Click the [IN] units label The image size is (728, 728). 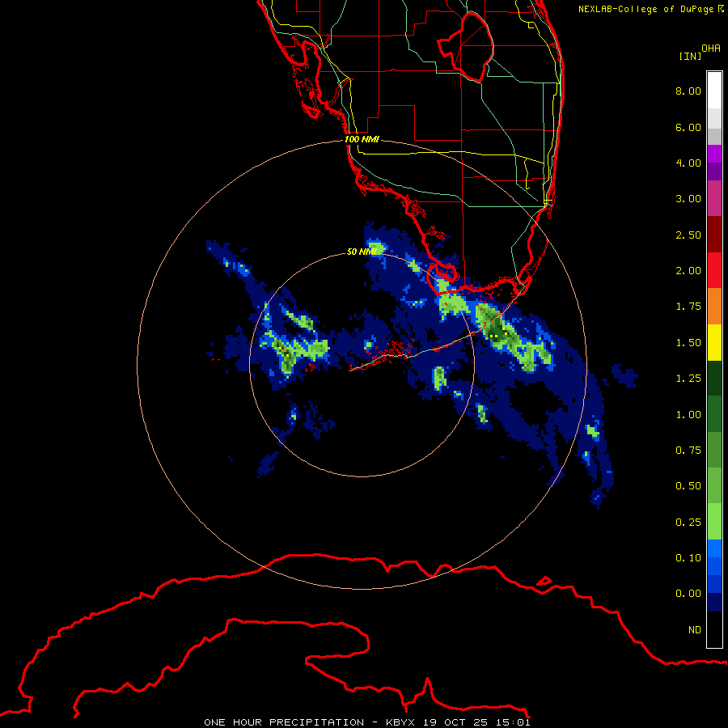tap(690, 56)
